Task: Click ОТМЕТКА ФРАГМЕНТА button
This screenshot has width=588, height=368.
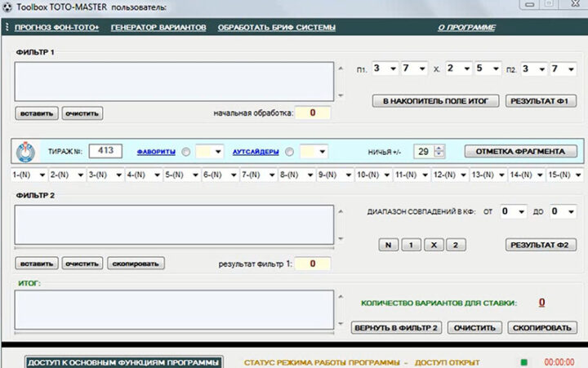Action: (520, 151)
